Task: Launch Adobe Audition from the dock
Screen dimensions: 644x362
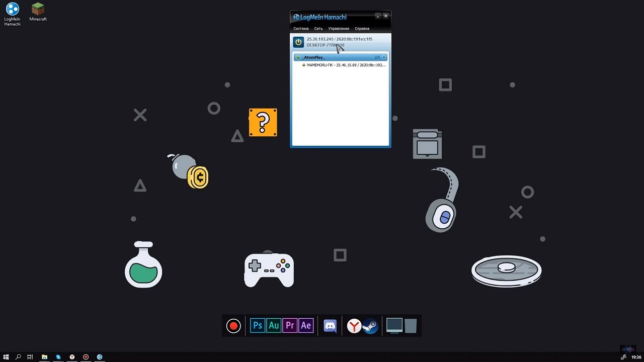Action: (x=274, y=326)
